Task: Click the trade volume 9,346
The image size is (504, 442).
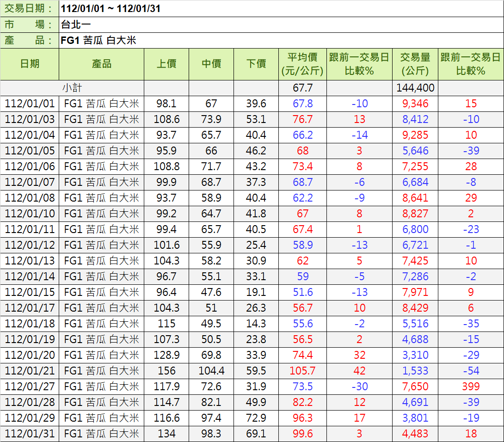Action: coord(415,104)
